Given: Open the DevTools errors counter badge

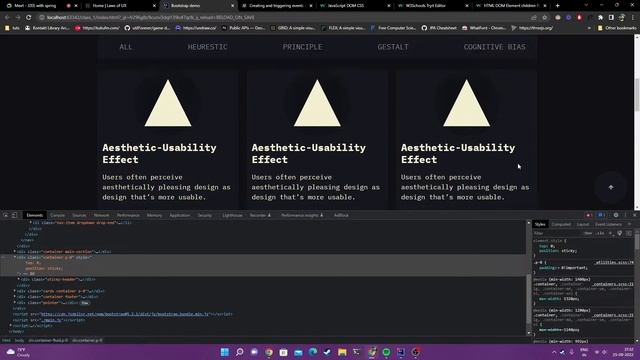Looking at the screenshot, I should pos(589,215).
